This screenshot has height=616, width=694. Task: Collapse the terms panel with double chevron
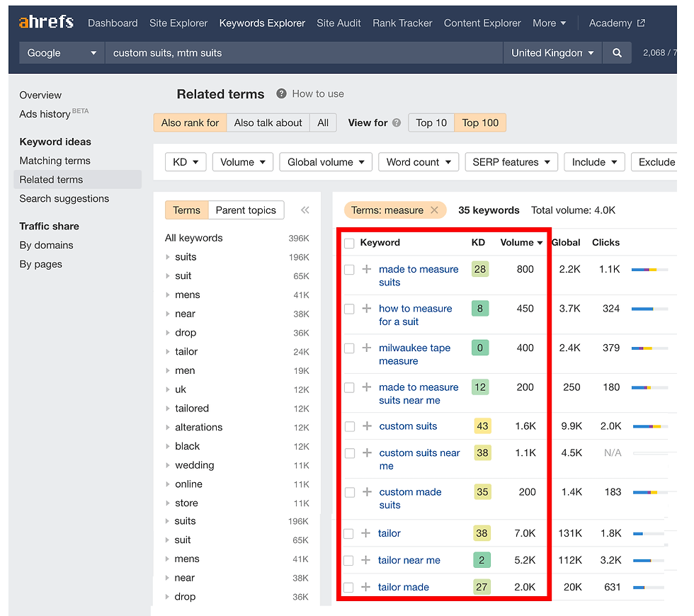pos(305,210)
